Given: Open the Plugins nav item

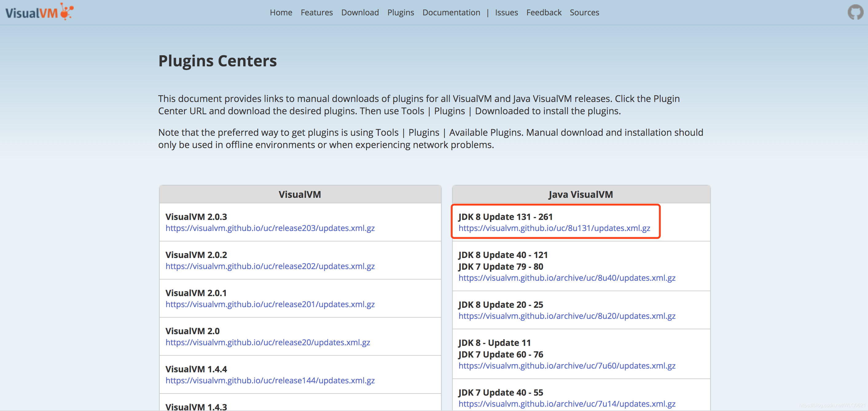Looking at the screenshot, I should (400, 13).
